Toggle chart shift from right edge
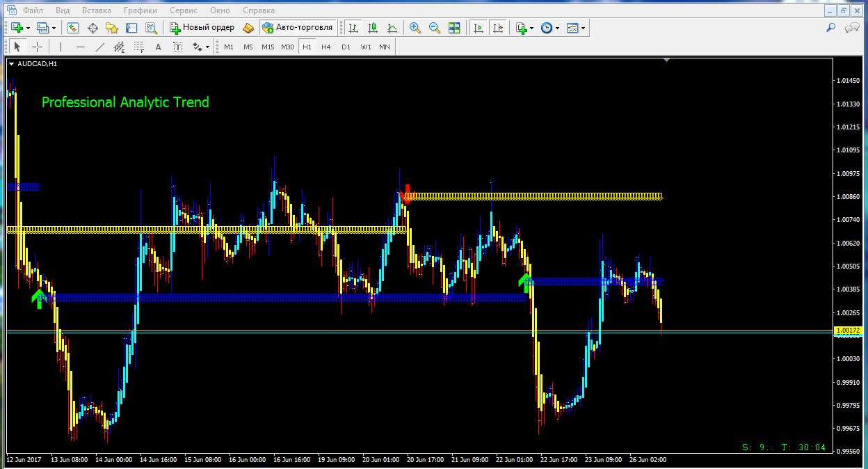The image size is (868, 469). coord(498,28)
